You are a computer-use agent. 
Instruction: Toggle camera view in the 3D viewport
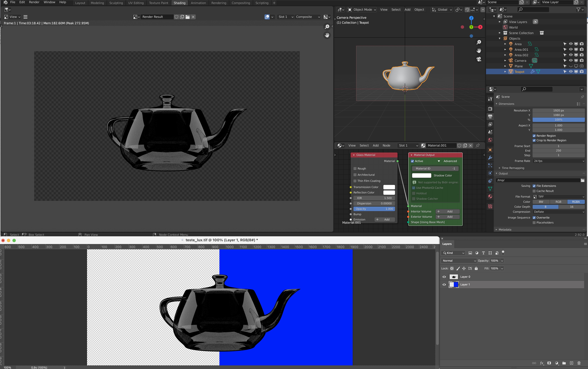coord(479,59)
